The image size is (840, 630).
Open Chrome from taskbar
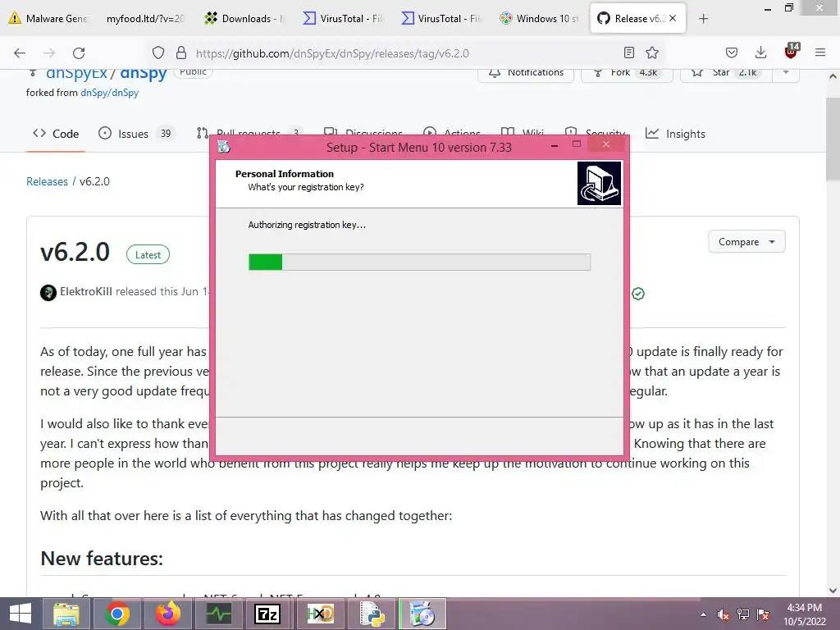[x=117, y=614]
